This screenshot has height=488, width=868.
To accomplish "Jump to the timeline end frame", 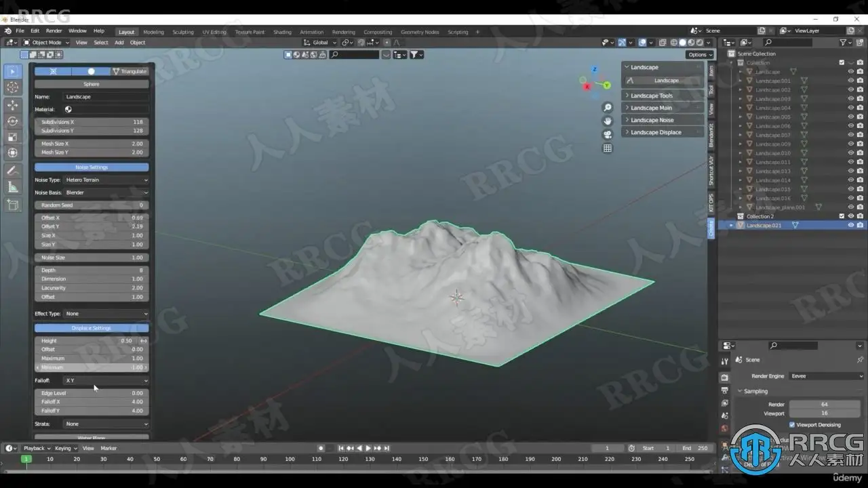I will click(387, 448).
